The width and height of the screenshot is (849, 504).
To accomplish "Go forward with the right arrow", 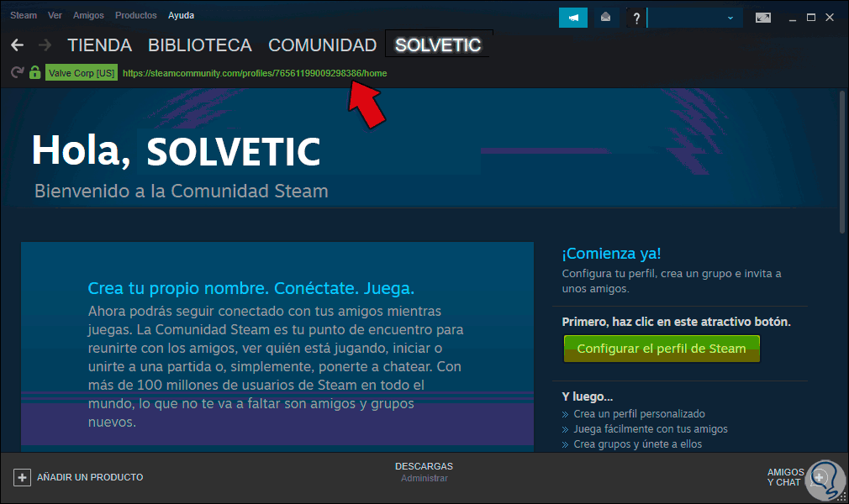I will click(x=45, y=45).
